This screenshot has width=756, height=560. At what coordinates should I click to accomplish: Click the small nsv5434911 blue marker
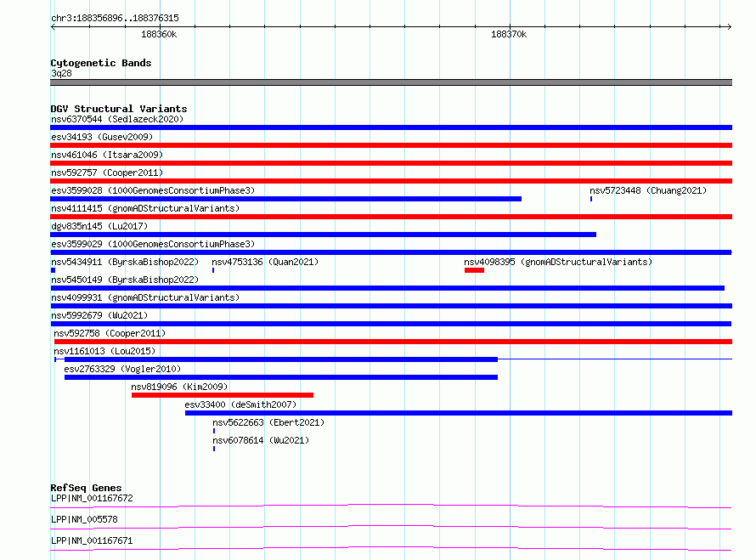53,270
